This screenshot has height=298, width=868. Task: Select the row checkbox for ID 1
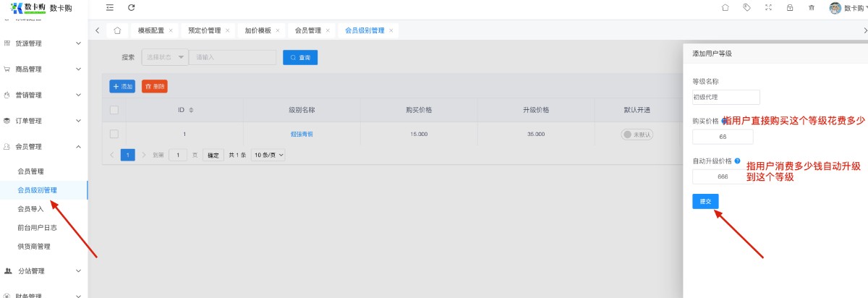[x=114, y=134]
